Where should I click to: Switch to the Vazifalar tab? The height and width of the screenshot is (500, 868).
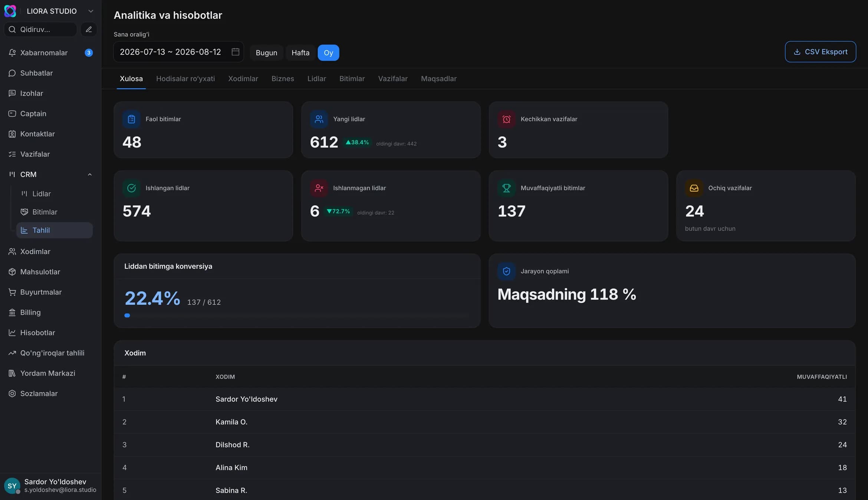393,79
